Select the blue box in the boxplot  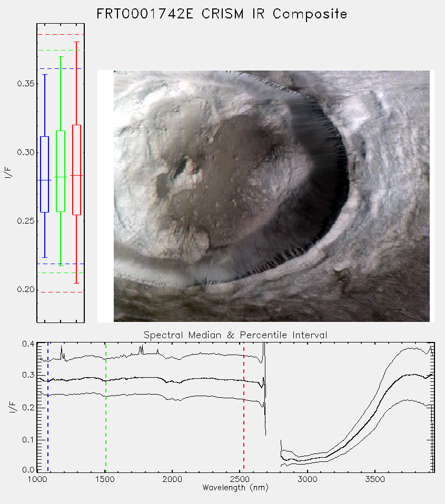pyautogui.click(x=44, y=174)
